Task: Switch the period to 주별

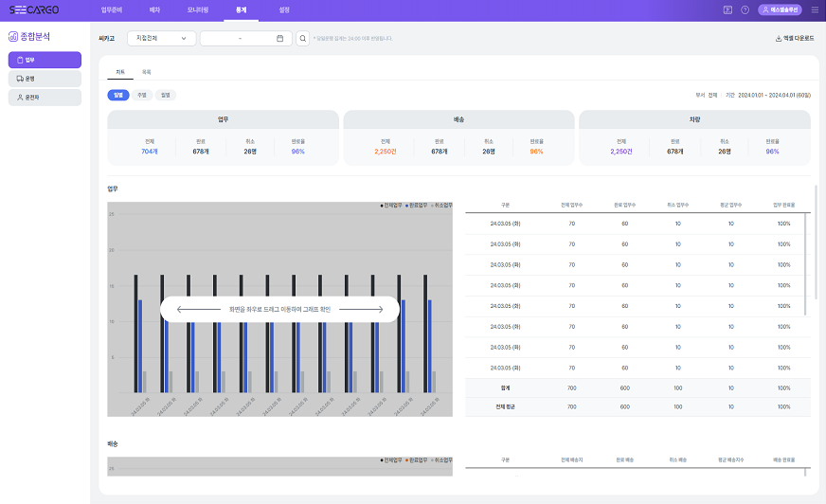Action: pyautogui.click(x=142, y=95)
